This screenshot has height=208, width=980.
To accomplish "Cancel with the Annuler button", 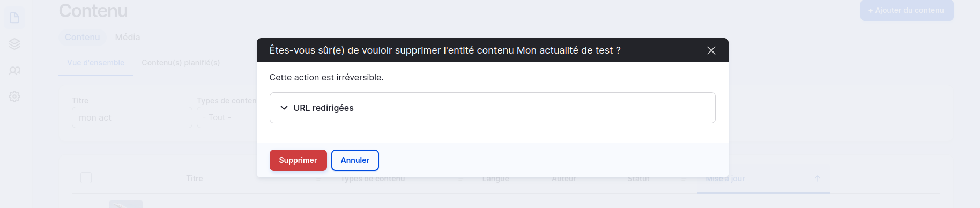I will click(x=355, y=160).
